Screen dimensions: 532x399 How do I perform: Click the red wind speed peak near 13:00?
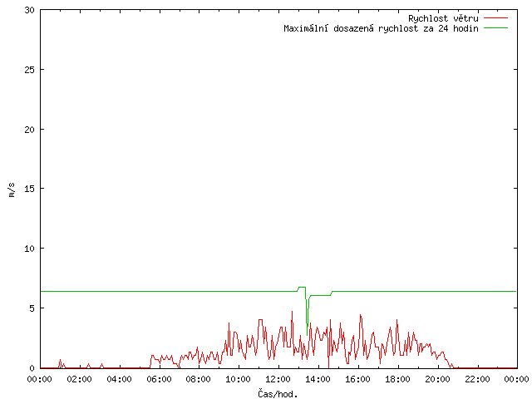click(x=292, y=313)
